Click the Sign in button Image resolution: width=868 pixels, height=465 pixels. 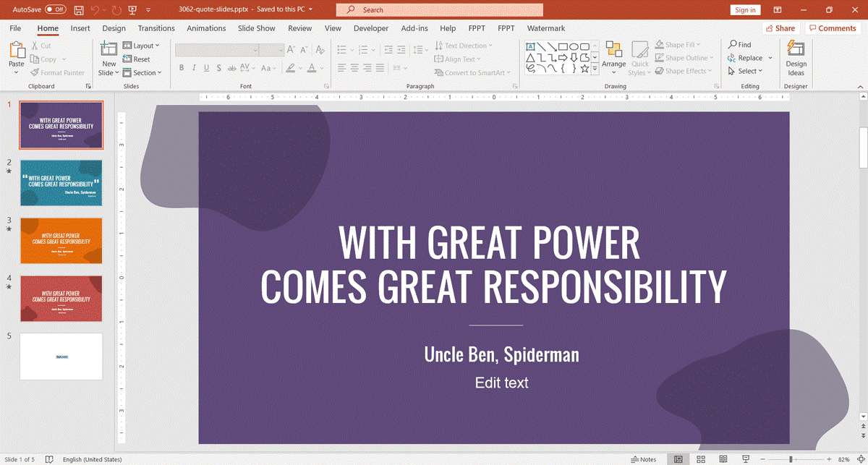pos(745,9)
